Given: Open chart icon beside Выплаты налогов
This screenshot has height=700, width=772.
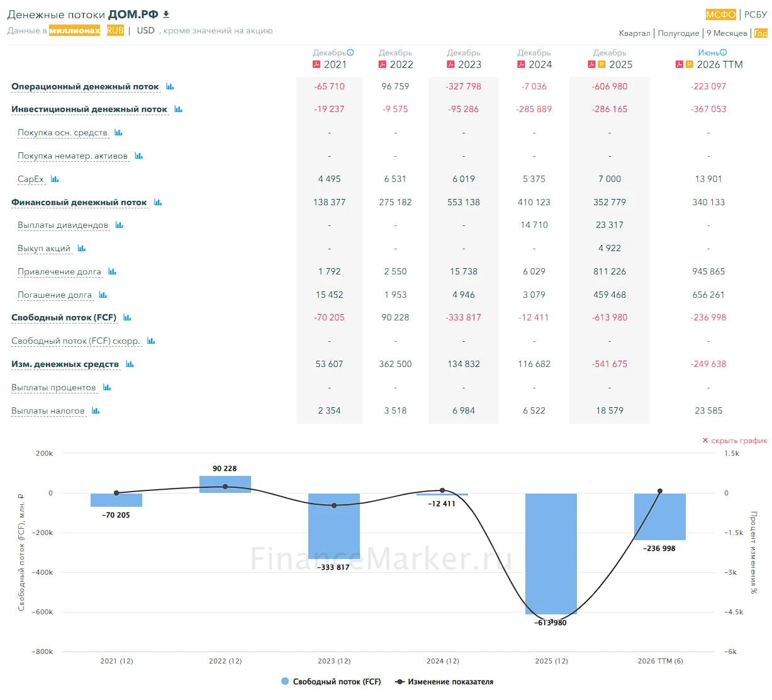Looking at the screenshot, I should click(96, 410).
